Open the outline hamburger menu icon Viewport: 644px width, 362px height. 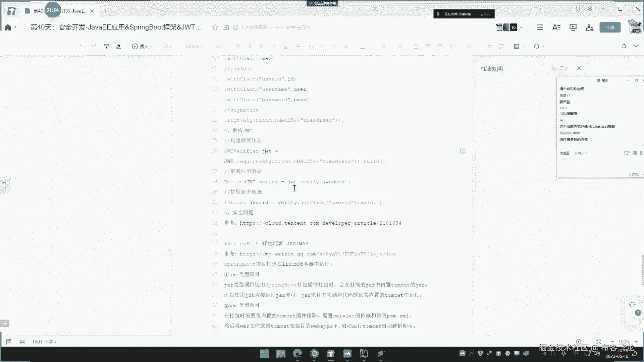[x=540, y=27]
